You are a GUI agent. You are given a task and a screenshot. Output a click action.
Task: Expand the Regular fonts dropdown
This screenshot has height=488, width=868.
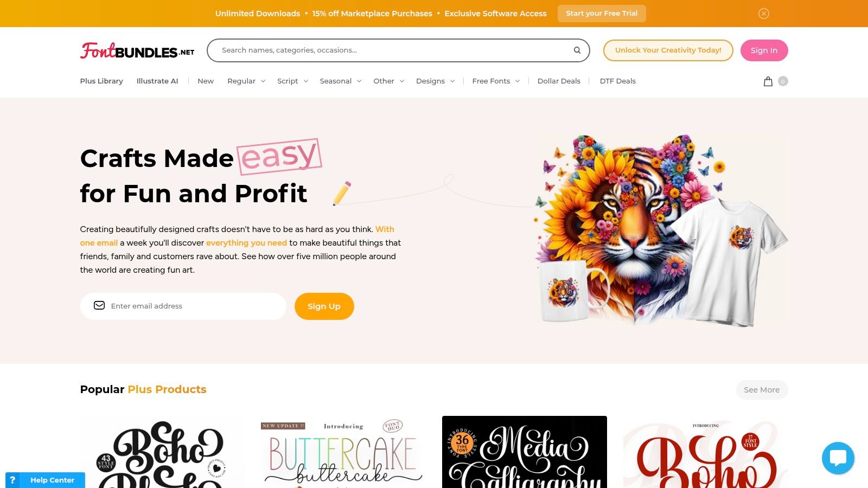click(246, 81)
